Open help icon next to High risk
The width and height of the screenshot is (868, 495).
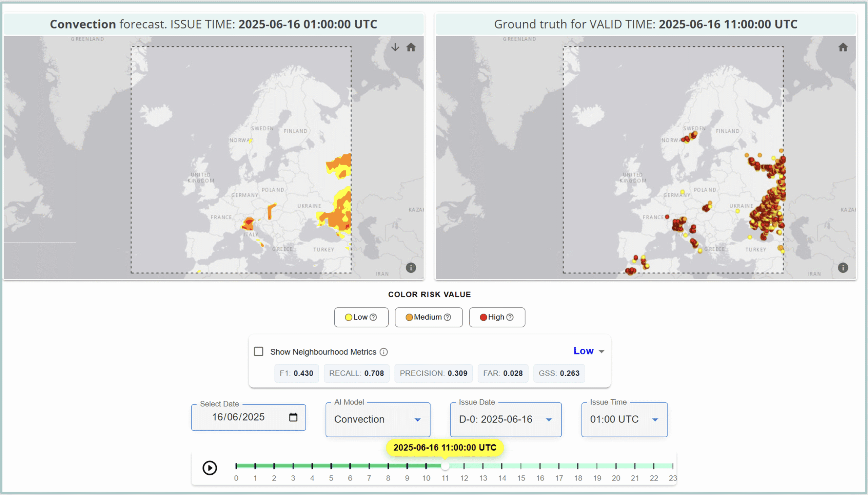[x=510, y=317]
